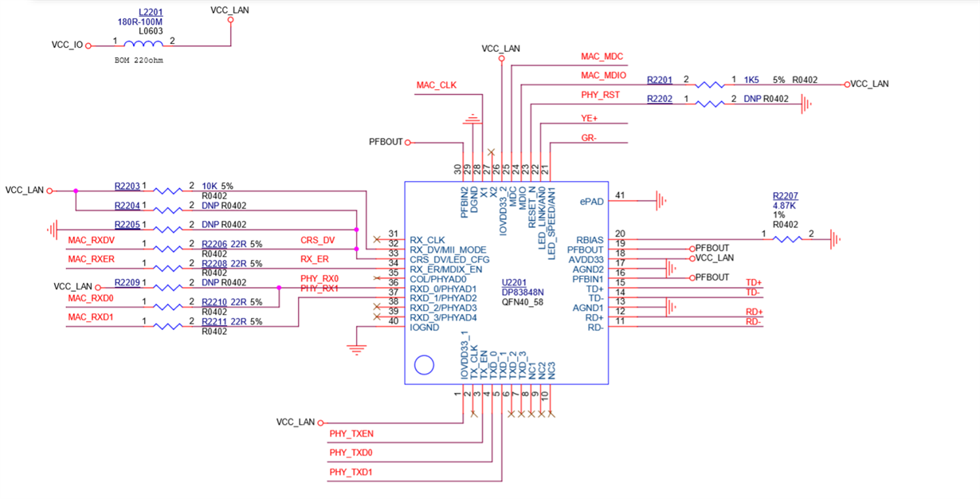Click the pin-1 circle marker inside U2201

coord(424,365)
